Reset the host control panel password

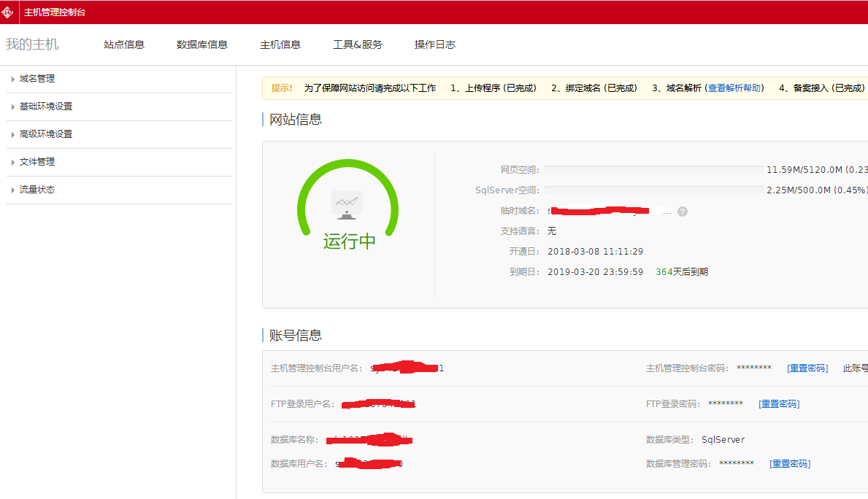807,368
